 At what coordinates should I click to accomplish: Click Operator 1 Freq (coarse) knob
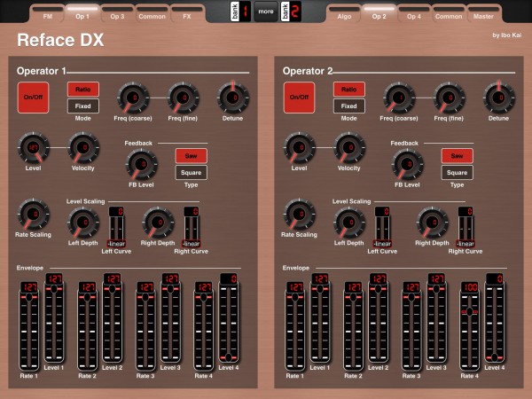[x=133, y=98]
